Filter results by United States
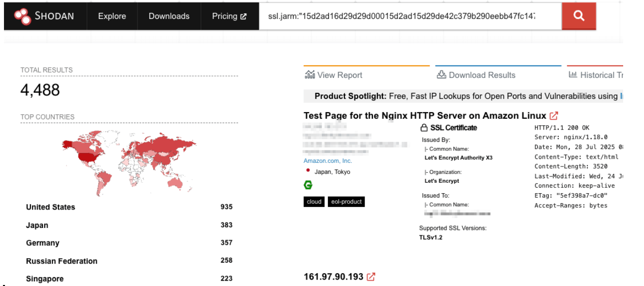Screen dimensions: 644x286 click(x=129, y=207)
